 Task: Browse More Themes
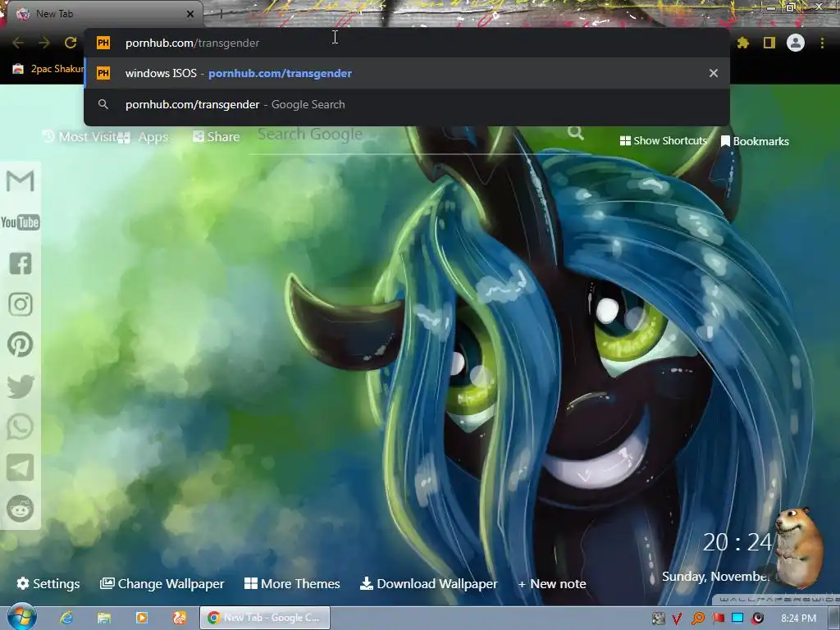point(292,583)
